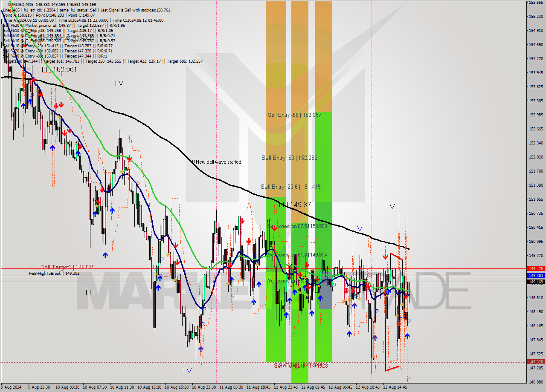Click the black 149.169 current price tag

click(536, 282)
